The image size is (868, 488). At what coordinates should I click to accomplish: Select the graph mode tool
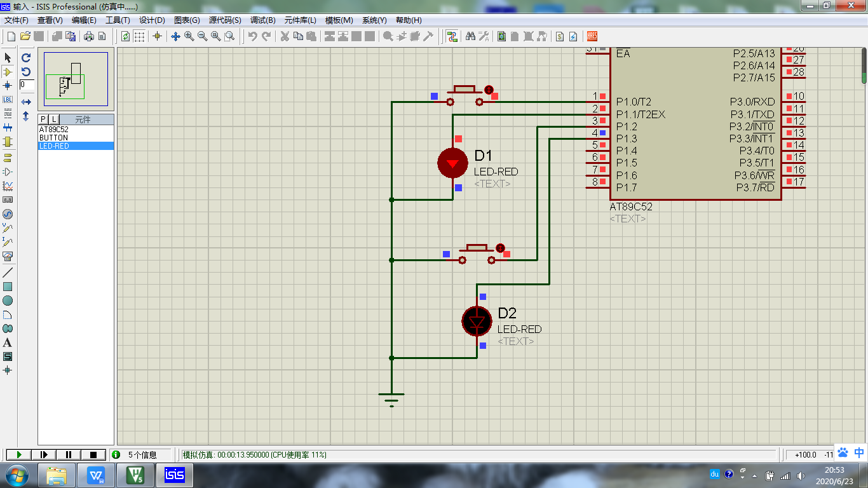[8, 186]
